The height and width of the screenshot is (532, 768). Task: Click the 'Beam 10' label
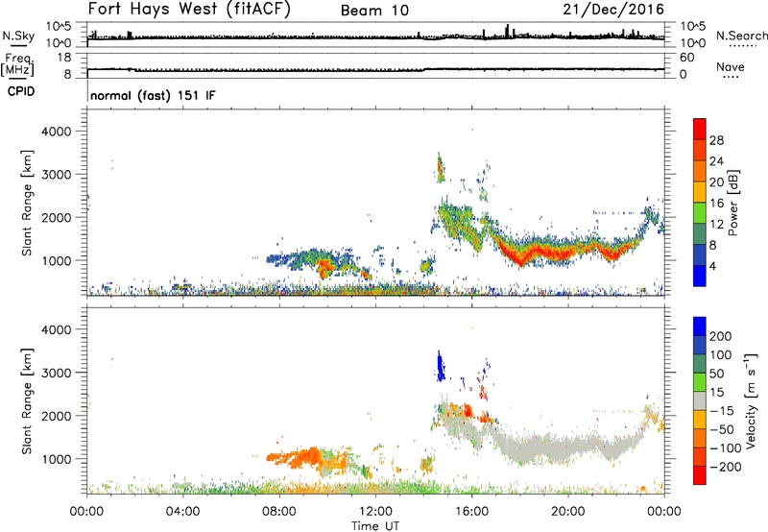(374, 11)
